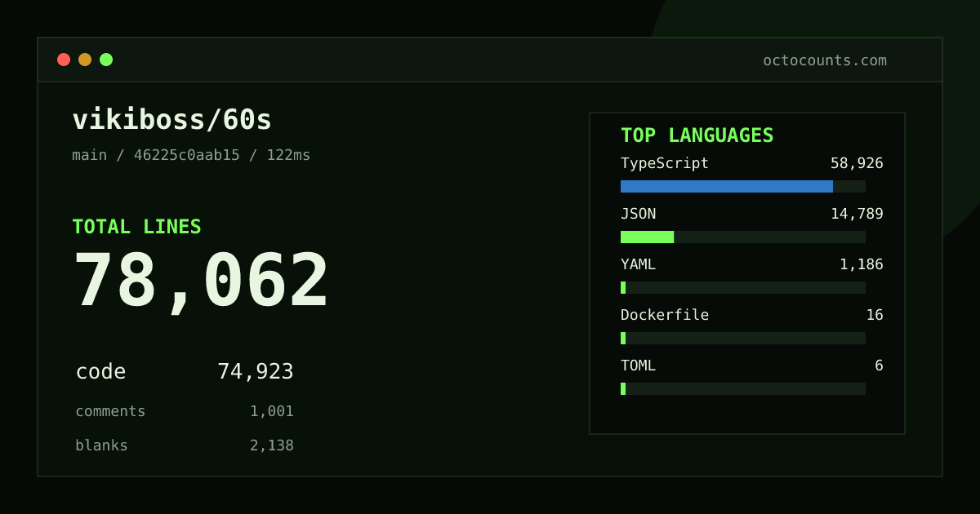Open the octocounts.com link

click(825, 60)
